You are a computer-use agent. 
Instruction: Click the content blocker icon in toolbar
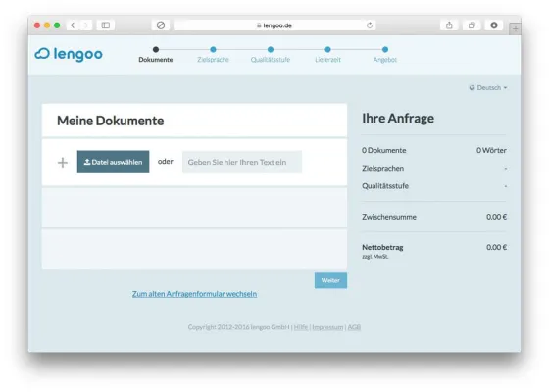pyautogui.click(x=161, y=25)
